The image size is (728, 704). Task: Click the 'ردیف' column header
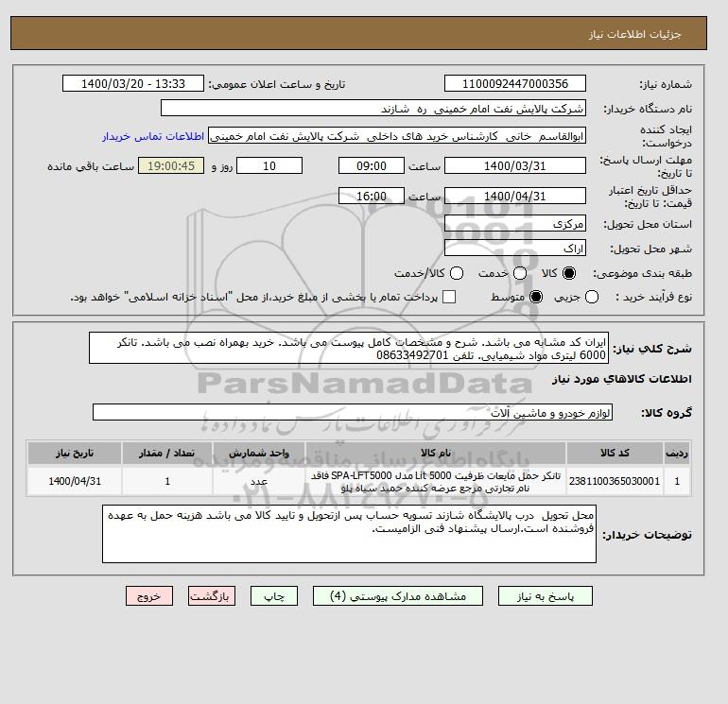[677, 453]
